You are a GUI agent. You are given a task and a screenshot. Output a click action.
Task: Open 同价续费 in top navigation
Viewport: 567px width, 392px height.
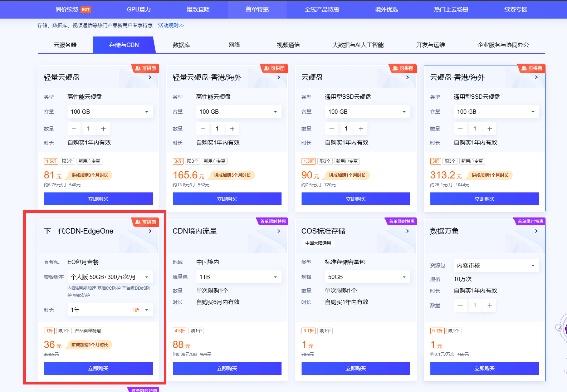[x=73, y=9]
